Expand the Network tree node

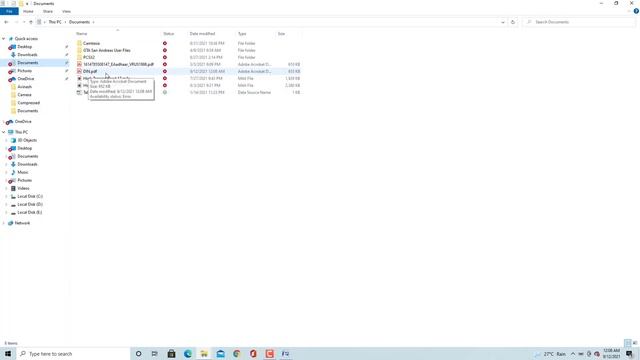tap(4, 223)
